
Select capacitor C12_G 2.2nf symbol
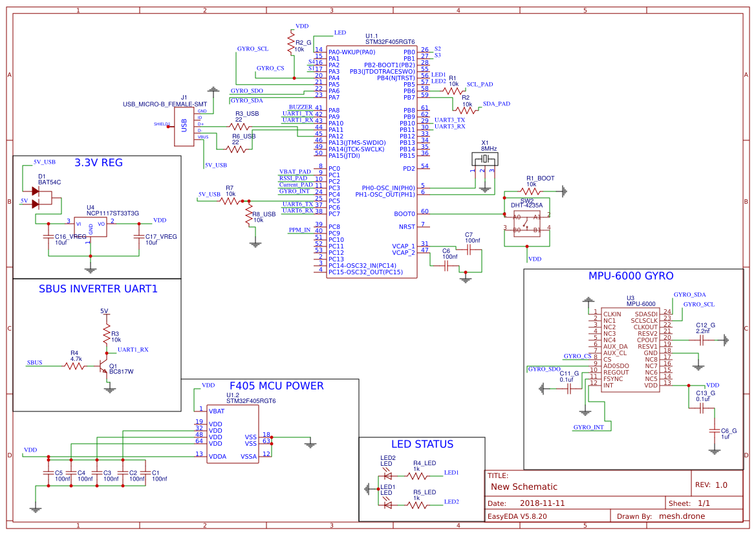coord(702,340)
